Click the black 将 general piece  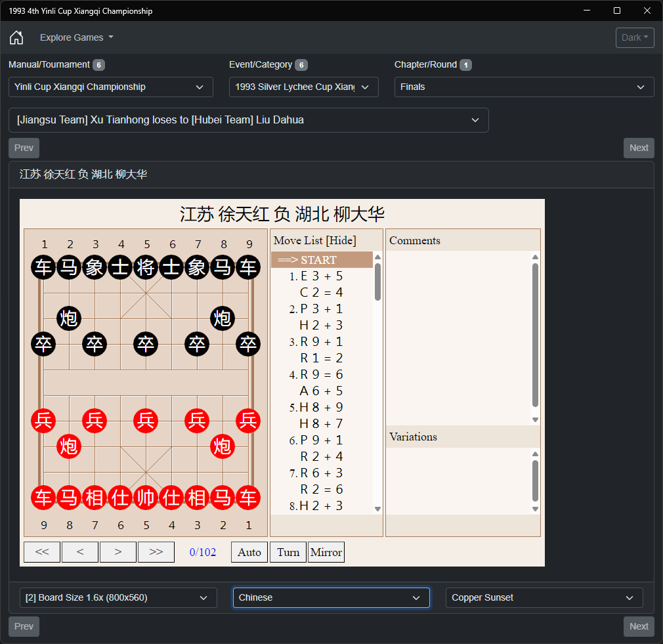point(146,267)
